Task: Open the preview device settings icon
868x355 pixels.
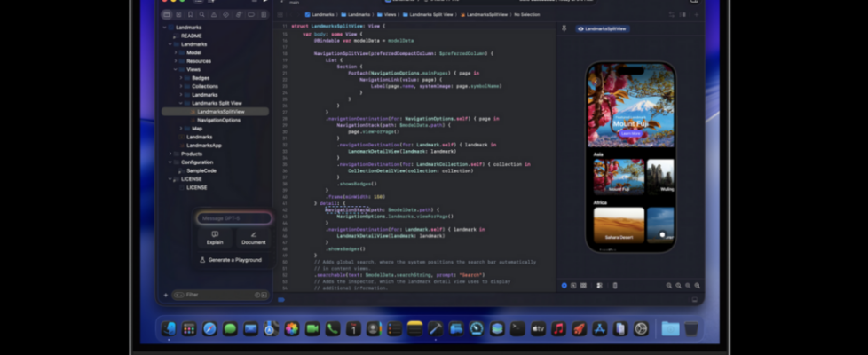Action: [599, 286]
